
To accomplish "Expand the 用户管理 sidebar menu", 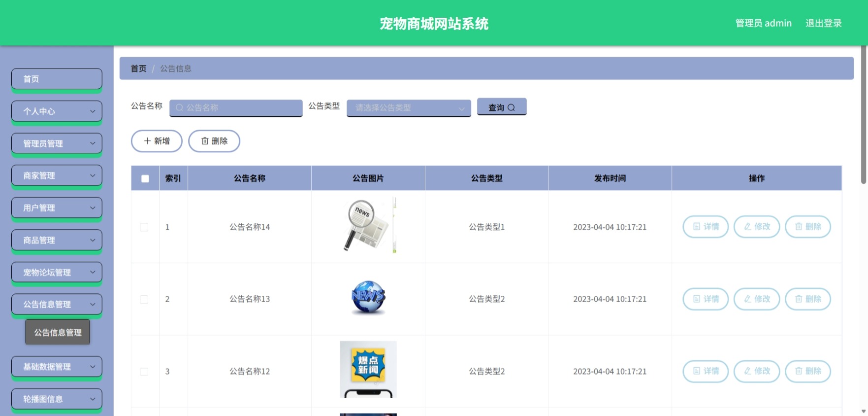I will 57,208.
